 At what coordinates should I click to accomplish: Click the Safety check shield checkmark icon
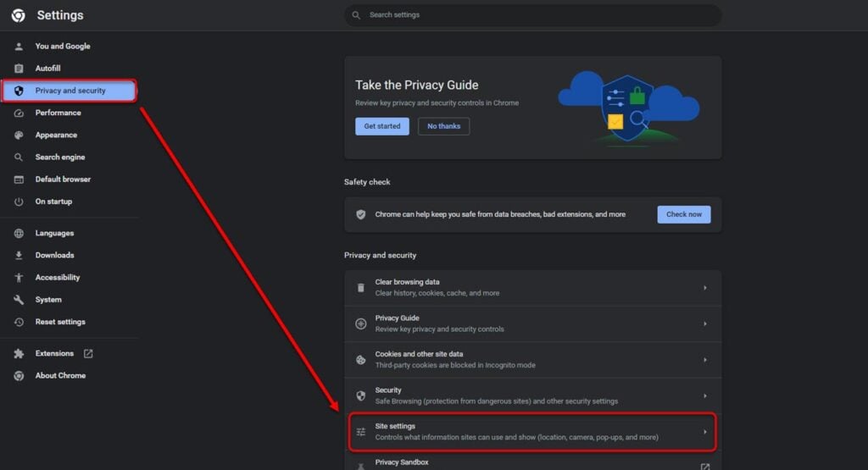click(x=361, y=214)
